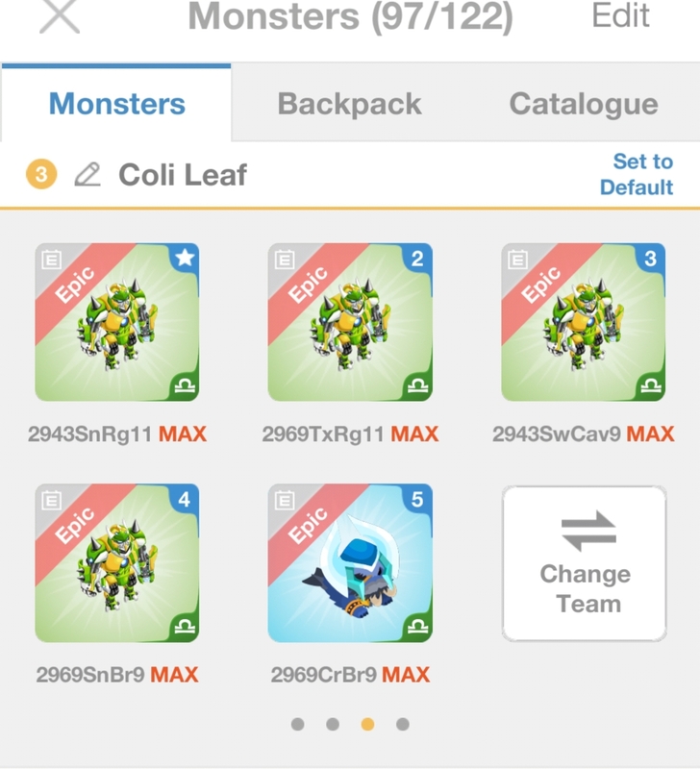Select the Monsters tab
The height and width of the screenshot is (769, 700).
point(116,104)
